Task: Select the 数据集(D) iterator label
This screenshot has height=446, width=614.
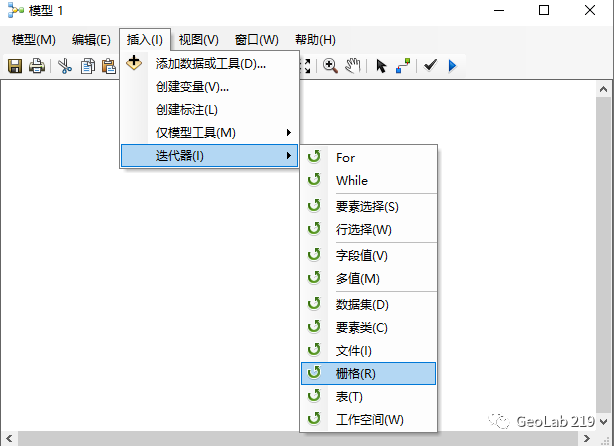Action: pyautogui.click(x=362, y=305)
